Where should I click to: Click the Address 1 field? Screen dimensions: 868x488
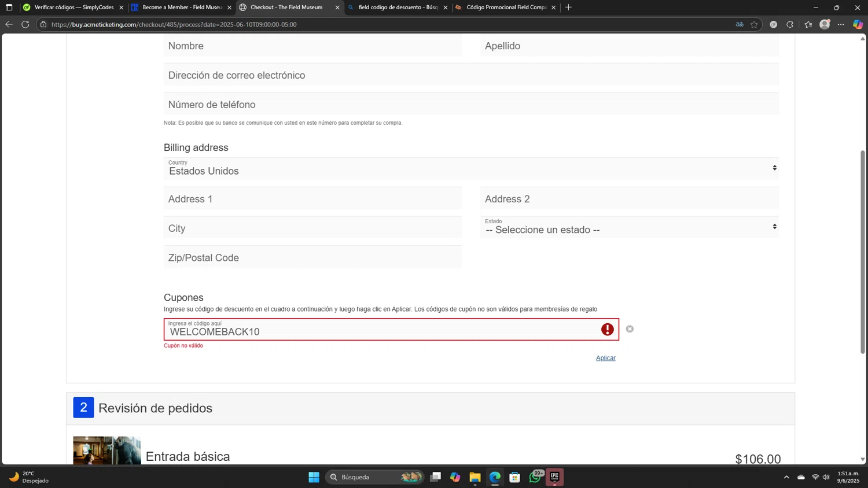pyautogui.click(x=312, y=199)
